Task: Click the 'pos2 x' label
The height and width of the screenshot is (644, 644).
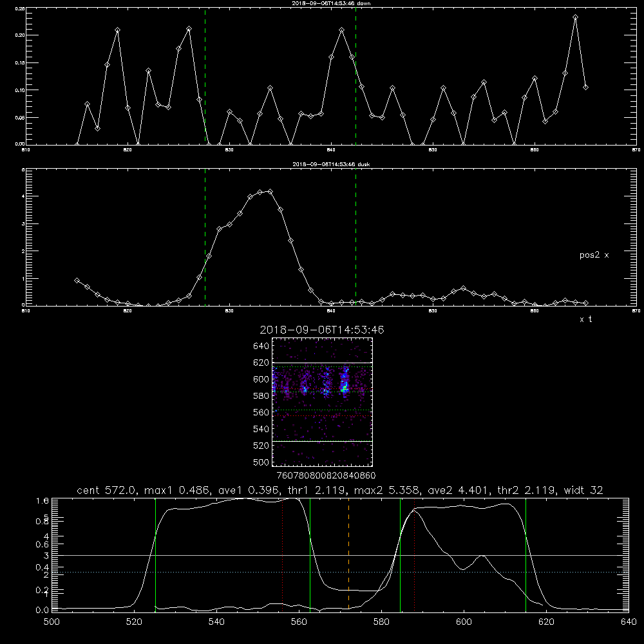Action: (594, 255)
